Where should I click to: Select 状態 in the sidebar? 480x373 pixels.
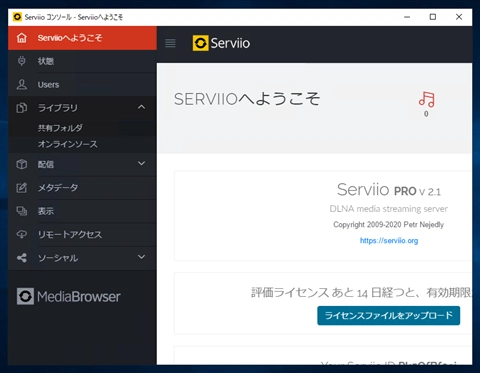(x=82, y=61)
